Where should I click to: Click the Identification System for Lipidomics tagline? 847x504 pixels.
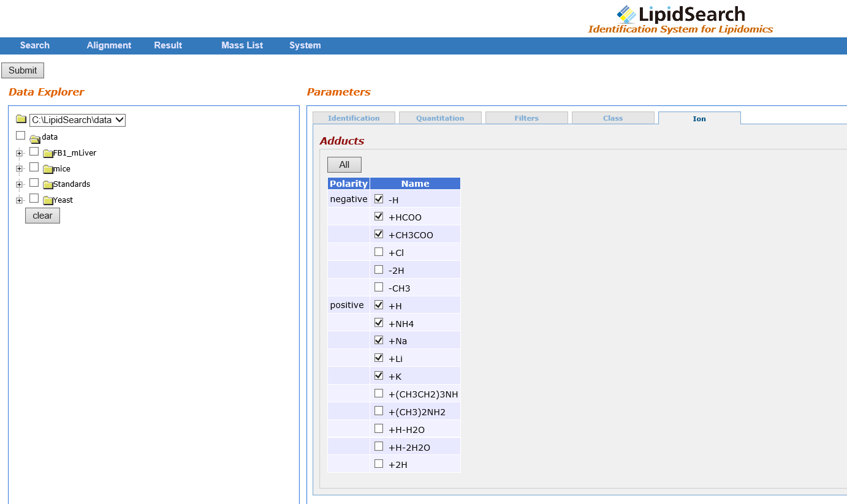pyautogui.click(x=680, y=29)
